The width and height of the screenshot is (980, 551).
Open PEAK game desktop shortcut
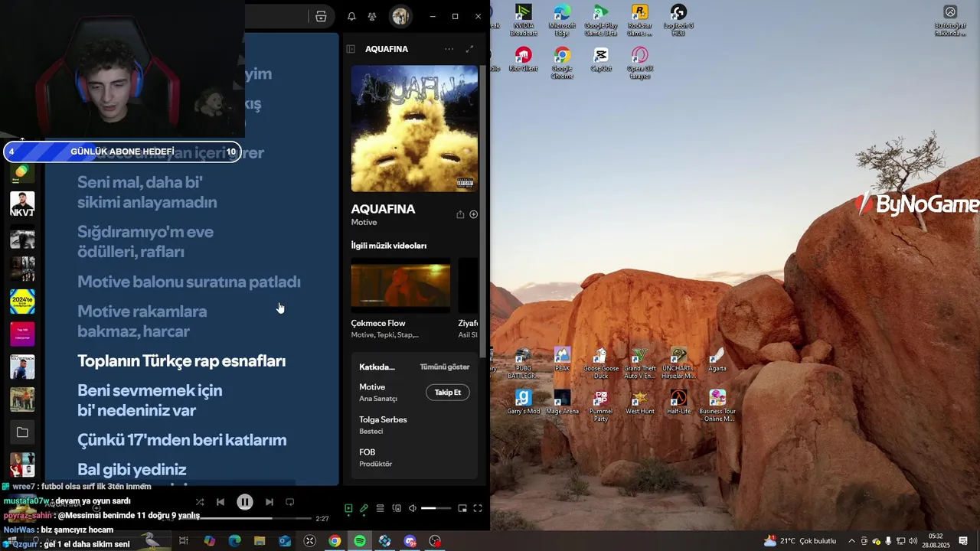(x=562, y=359)
